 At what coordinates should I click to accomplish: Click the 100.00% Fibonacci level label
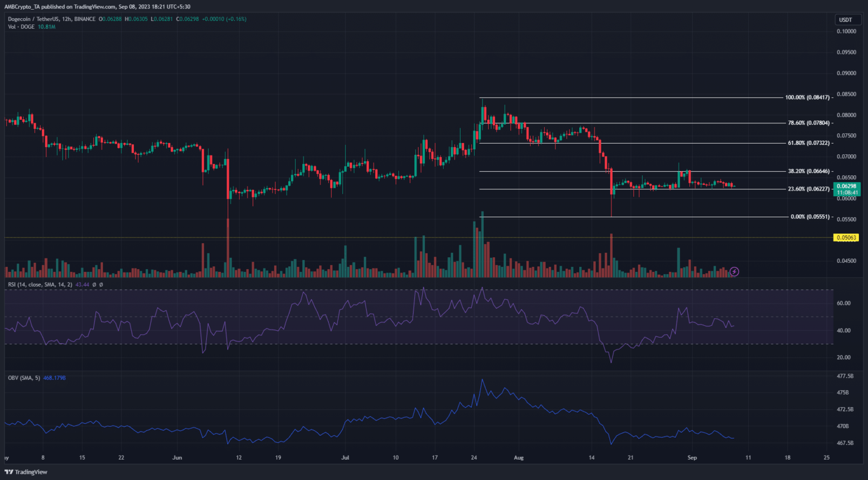pos(807,98)
